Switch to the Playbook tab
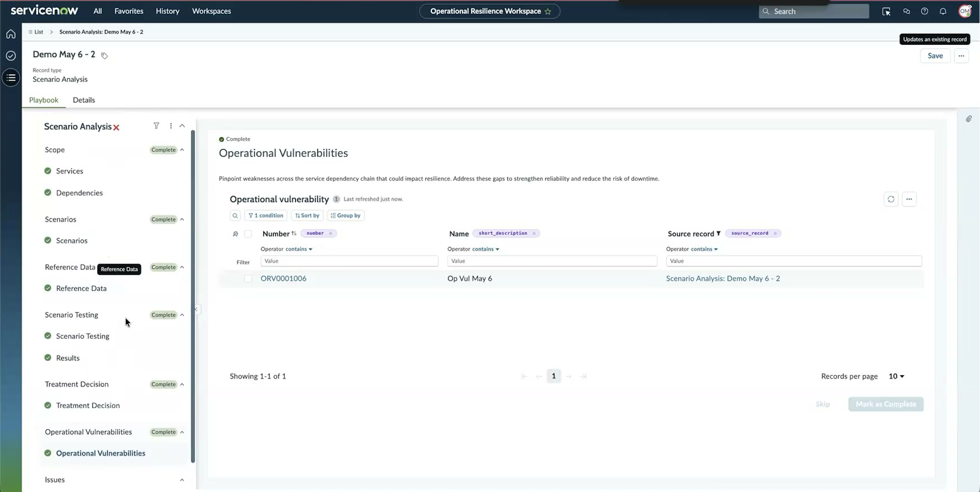 44,100
